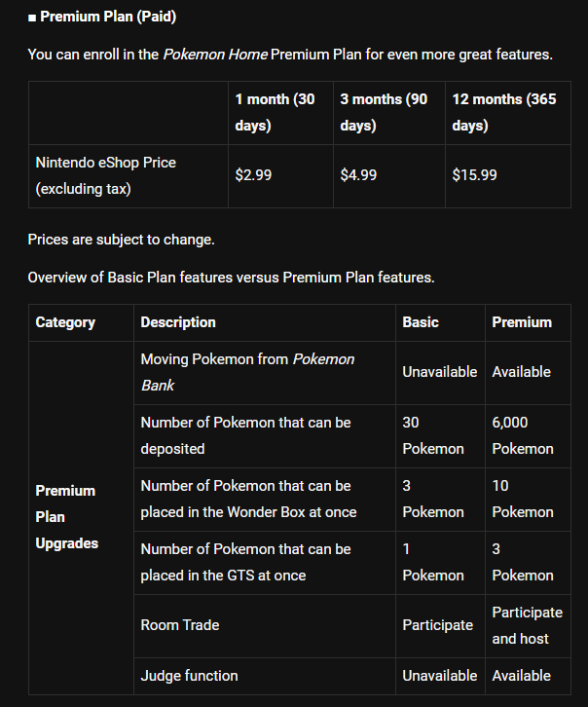Screen dimensions: 588x707
Task: Click the Premium column header
Action: pos(528,322)
